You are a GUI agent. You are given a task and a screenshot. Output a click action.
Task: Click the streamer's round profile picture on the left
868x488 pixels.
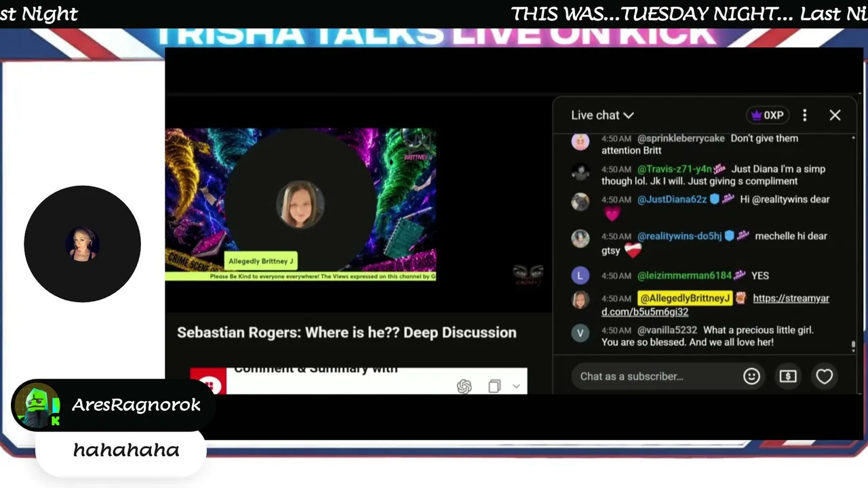[x=82, y=244]
